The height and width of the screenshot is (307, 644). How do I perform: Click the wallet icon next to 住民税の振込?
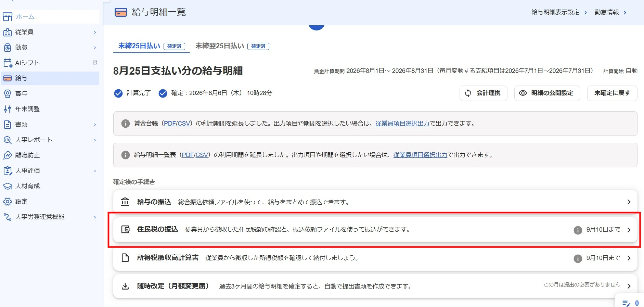tap(126, 229)
